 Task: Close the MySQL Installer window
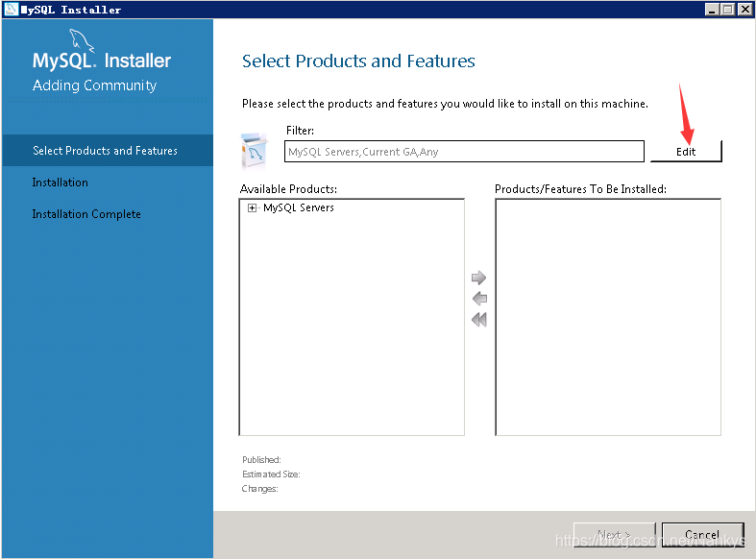pyautogui.click(x=744, y=10)
